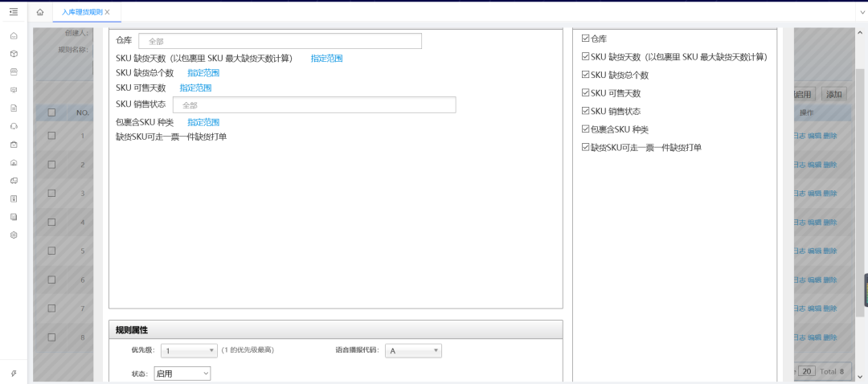868x384 pixels.
Task: Click the document page icon in sidebar
Action: 14,108
